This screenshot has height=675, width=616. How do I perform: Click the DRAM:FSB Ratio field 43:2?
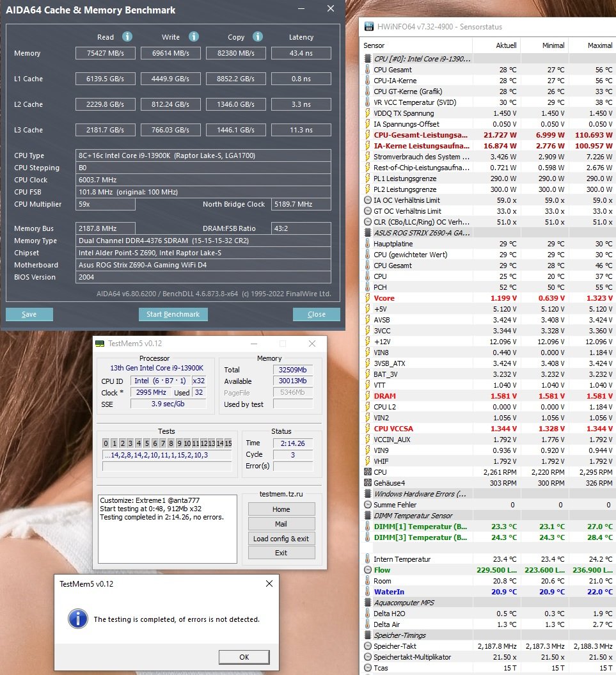point(301,228)
